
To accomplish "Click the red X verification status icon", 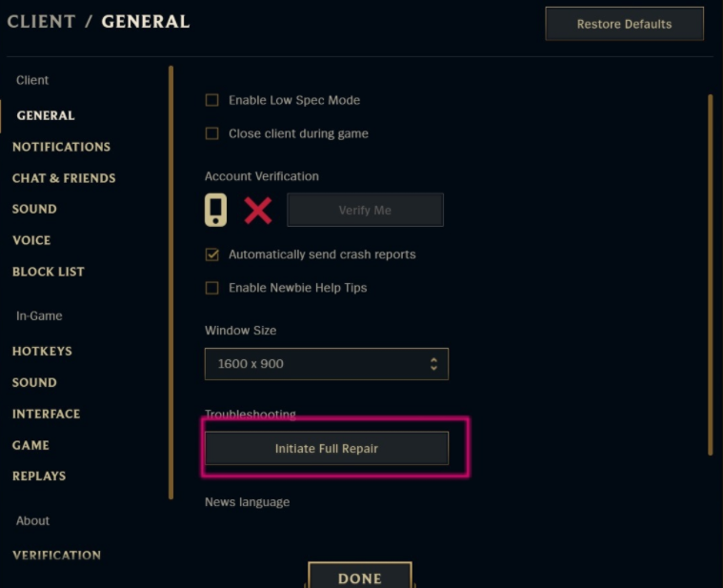I will 257,210.
